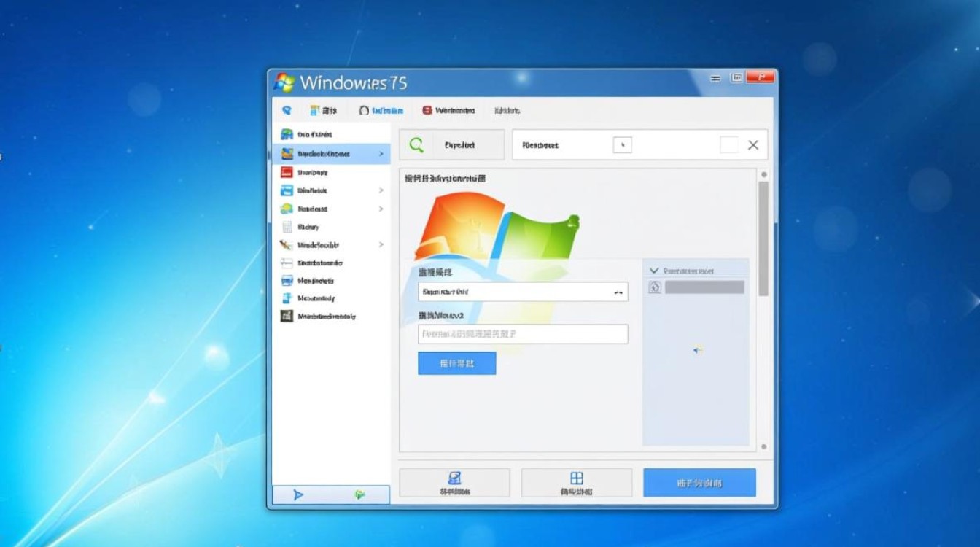Click the blue shield icon in top toolbar
This screenshot has height=547, width=980.
click(287, 110)
